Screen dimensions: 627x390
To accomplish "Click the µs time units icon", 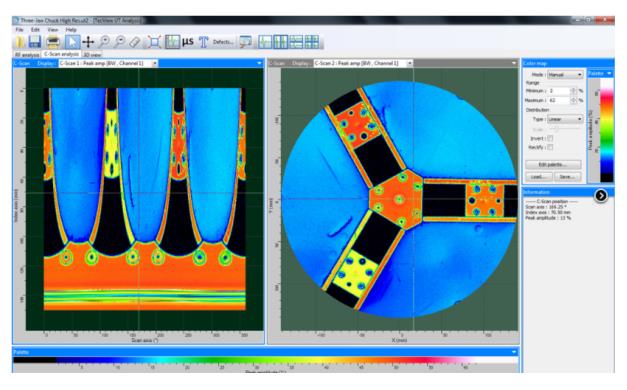I will click(188, 41).
